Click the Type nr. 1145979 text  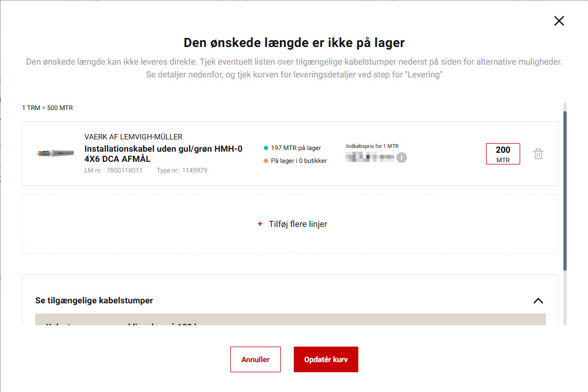click(x=182, y=170)
